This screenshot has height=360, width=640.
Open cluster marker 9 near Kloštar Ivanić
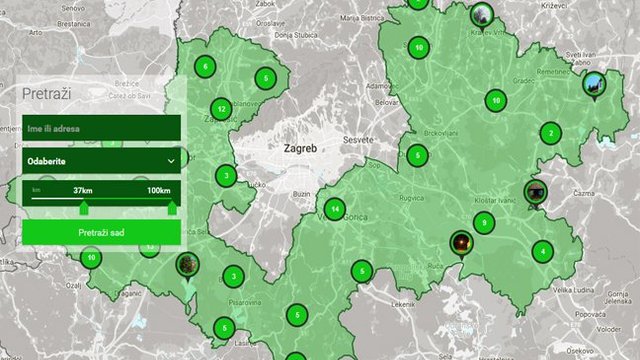pyautogui.click(x=484, y=223)
